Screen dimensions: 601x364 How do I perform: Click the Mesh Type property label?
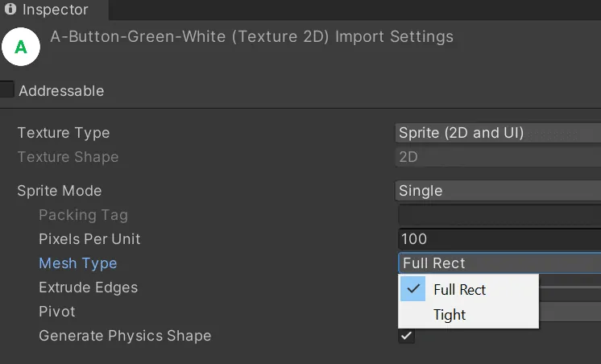77,263
